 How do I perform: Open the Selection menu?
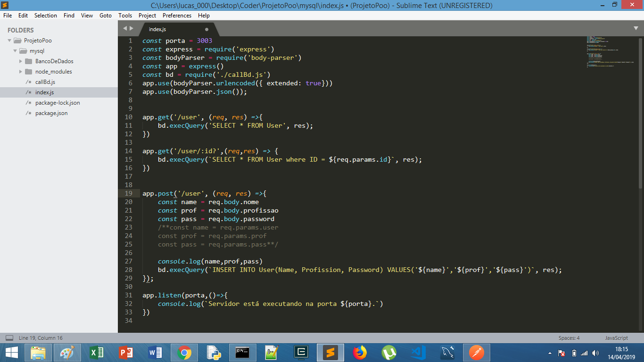tap(46, 16)
